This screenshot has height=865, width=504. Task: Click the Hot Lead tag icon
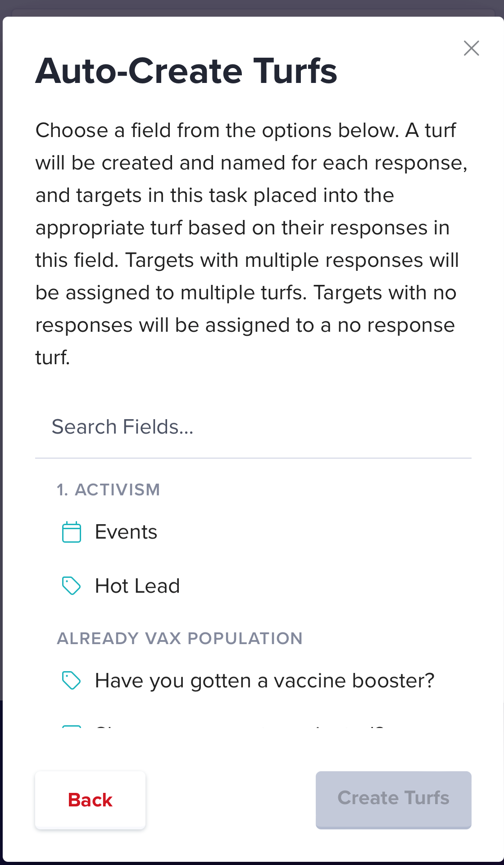click(x=71, y=586)
